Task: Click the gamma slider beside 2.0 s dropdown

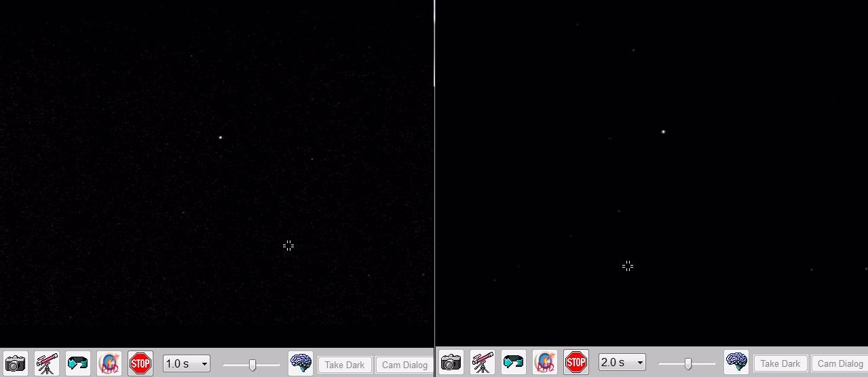Action: [x=687, y=363]
